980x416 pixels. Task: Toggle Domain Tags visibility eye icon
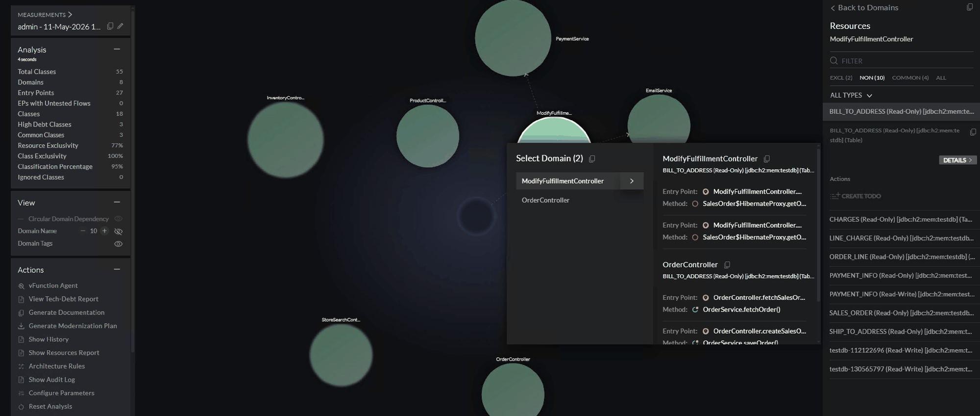pyautogui.click(x=118, y=244)
